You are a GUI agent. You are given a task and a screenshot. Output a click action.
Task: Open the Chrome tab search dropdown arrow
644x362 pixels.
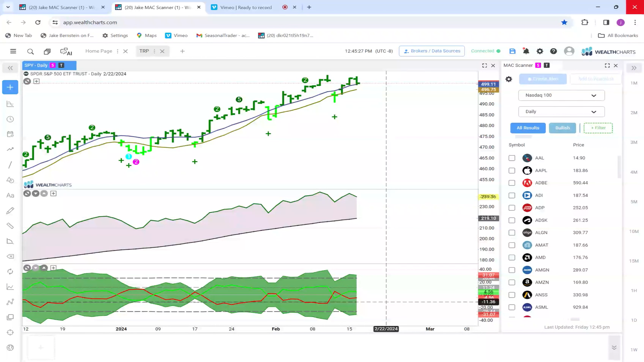click(8, 7)
